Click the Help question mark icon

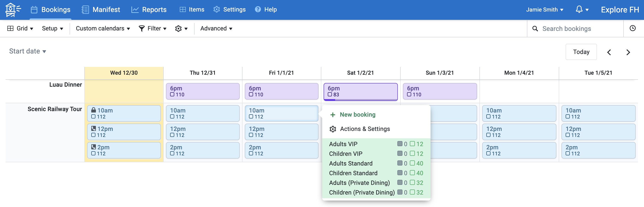pos(258,9)
